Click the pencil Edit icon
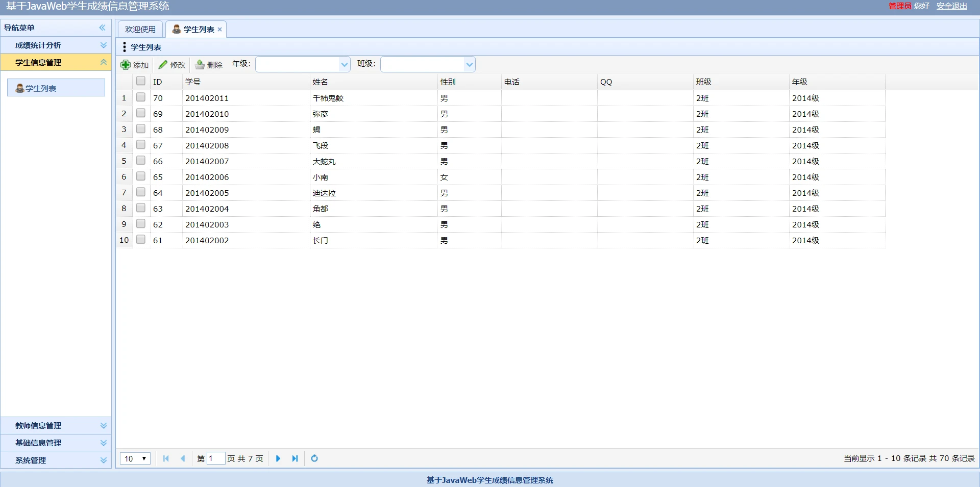The image size is (980, 487). click(163, 65)
